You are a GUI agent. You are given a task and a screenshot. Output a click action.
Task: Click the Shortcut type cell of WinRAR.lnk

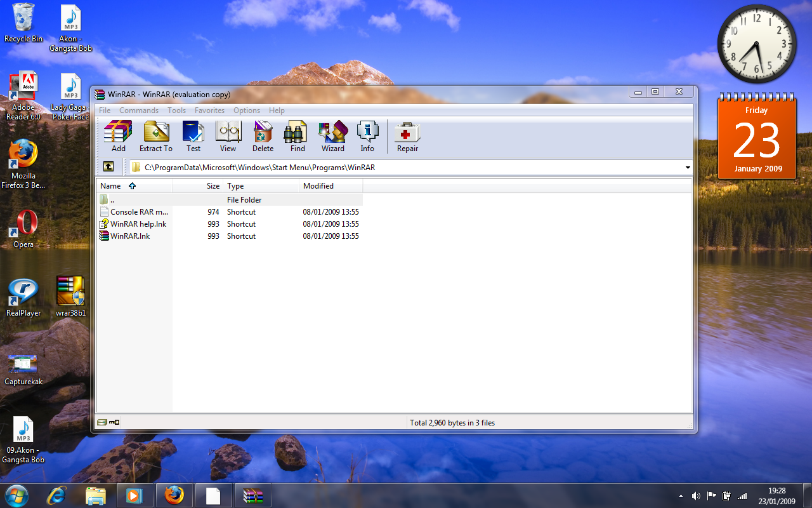pos(241,236)
